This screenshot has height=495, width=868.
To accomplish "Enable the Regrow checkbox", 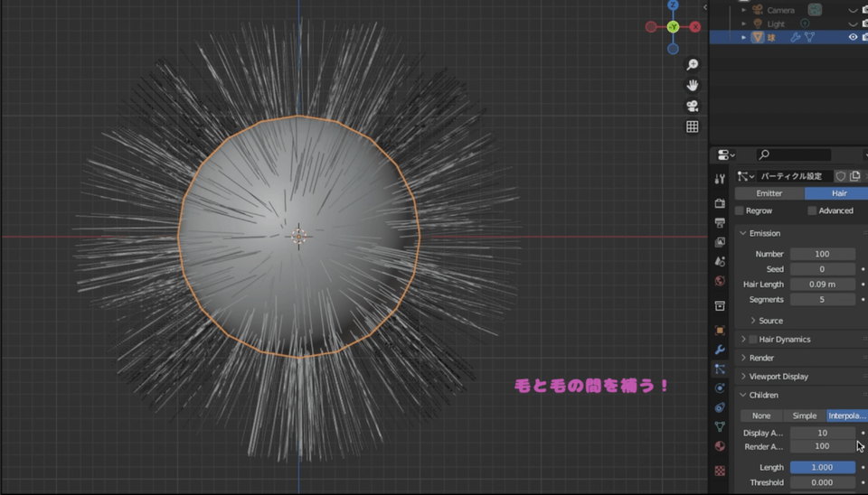I will tap(739, 210).
